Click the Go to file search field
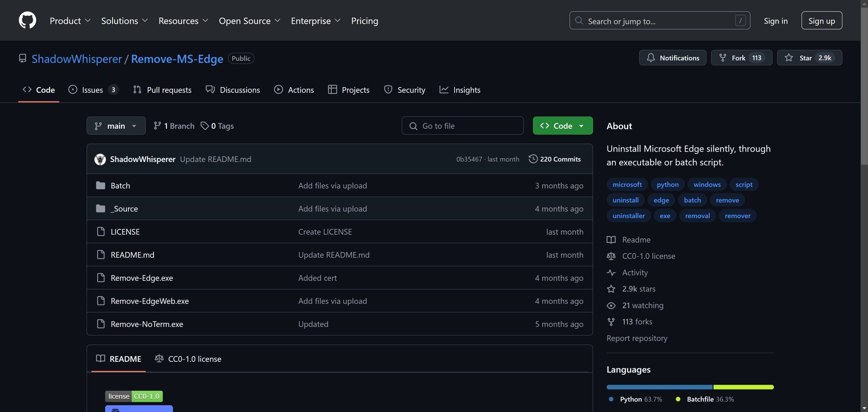868x412 pixels. [462, 126]
